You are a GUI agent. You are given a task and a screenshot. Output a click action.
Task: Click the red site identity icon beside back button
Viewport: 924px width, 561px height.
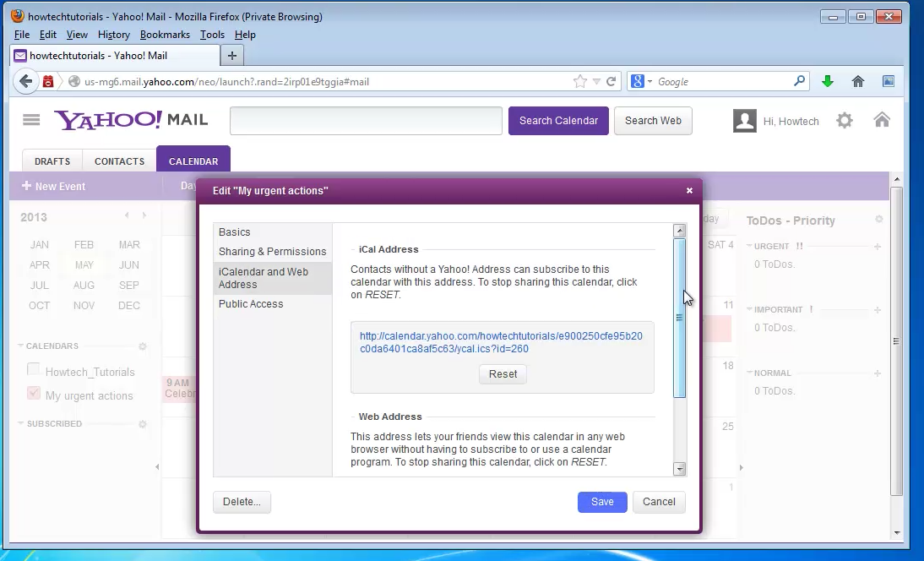pos(48,81)
